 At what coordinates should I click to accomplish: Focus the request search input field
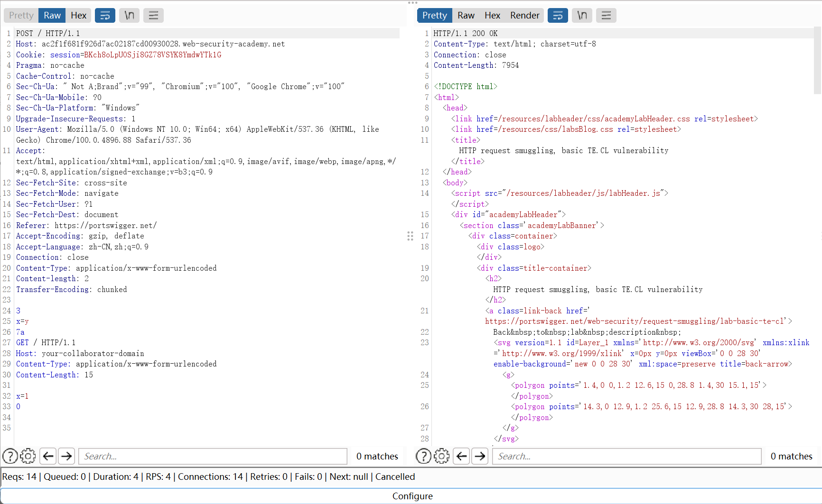213,456
